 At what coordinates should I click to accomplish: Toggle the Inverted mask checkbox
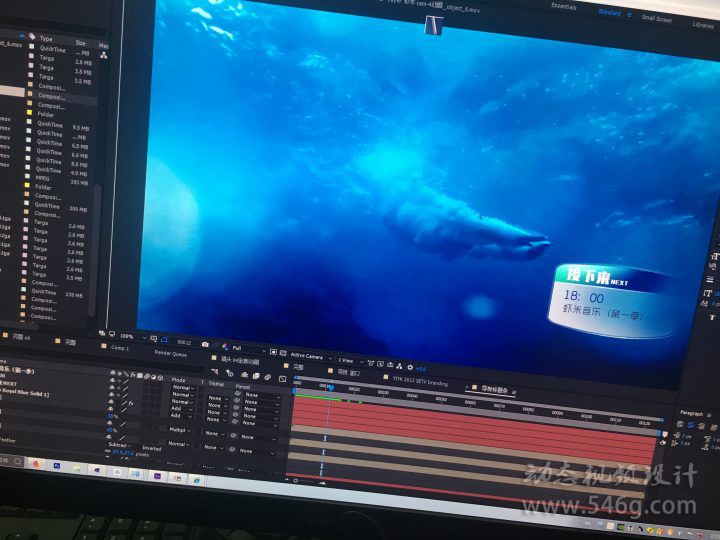[x=152, y=448]
